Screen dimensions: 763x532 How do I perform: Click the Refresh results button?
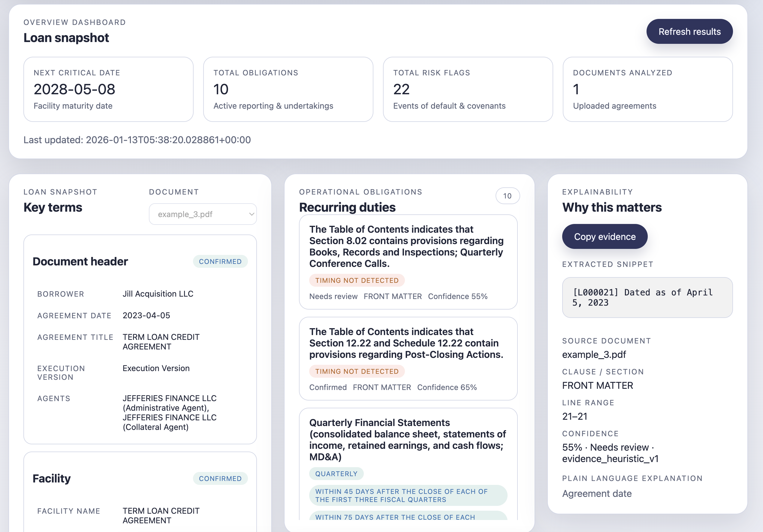coord(689,32)
